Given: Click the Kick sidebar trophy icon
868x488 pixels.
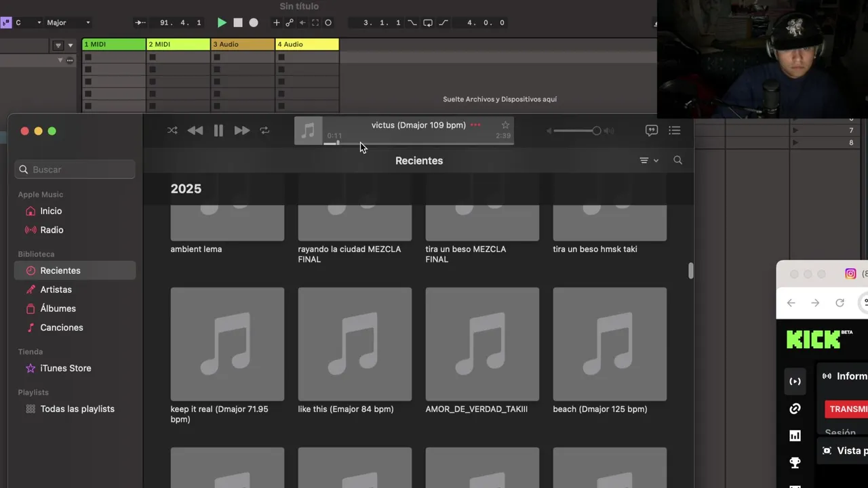Looking at the screenshot, I should [795, 463].
